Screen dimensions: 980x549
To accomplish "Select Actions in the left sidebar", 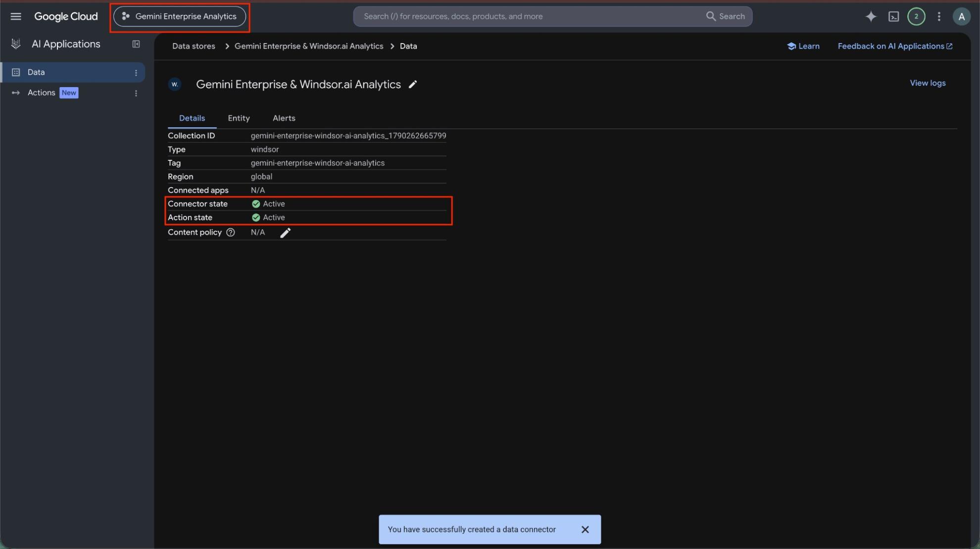I will [42, 93].
